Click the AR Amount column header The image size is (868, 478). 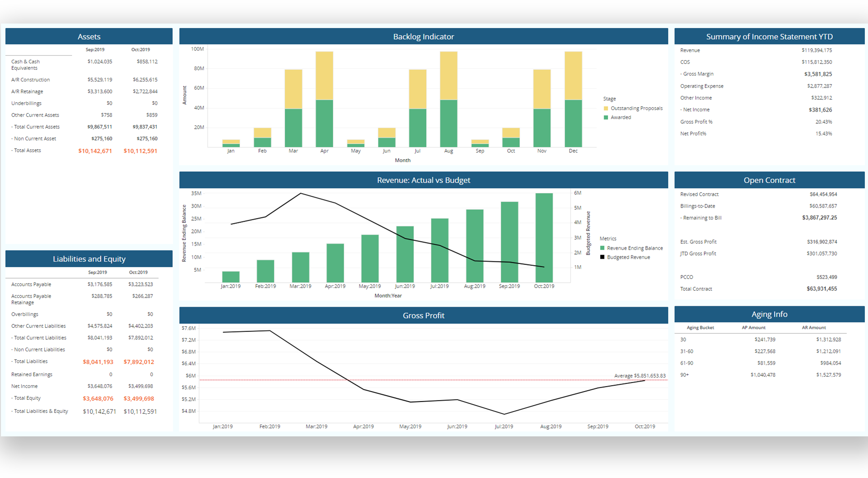(814, 328)
